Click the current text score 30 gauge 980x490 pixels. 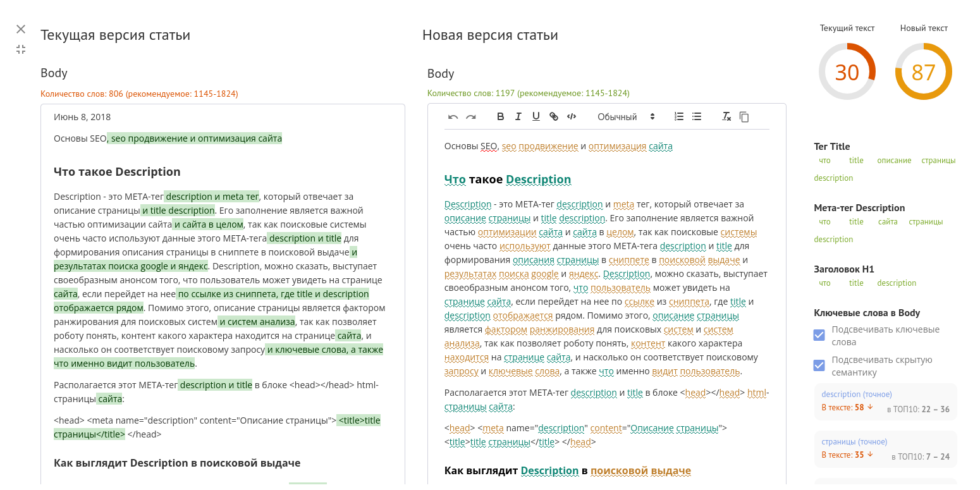847,72
